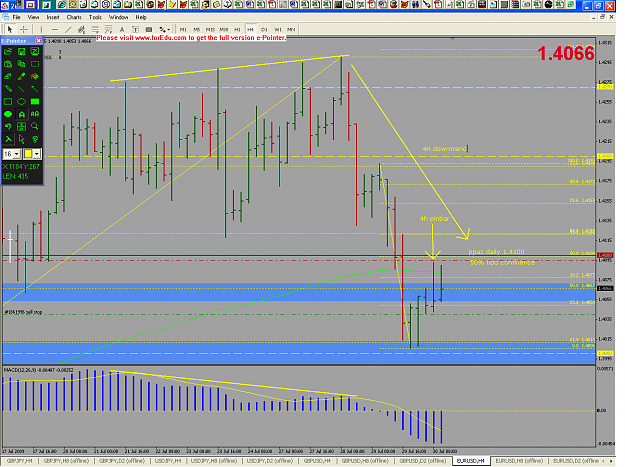
Task: Switch to GBPJPY,D2 (offline) chart tab
Action: [x=122, y=461]
